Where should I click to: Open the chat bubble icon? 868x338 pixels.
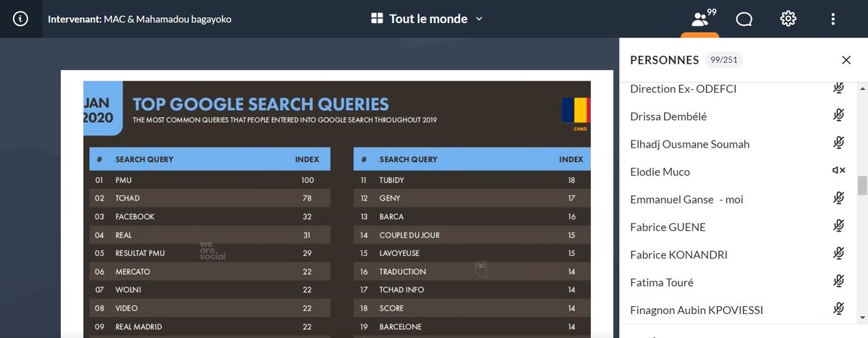(x=744, y=20)
